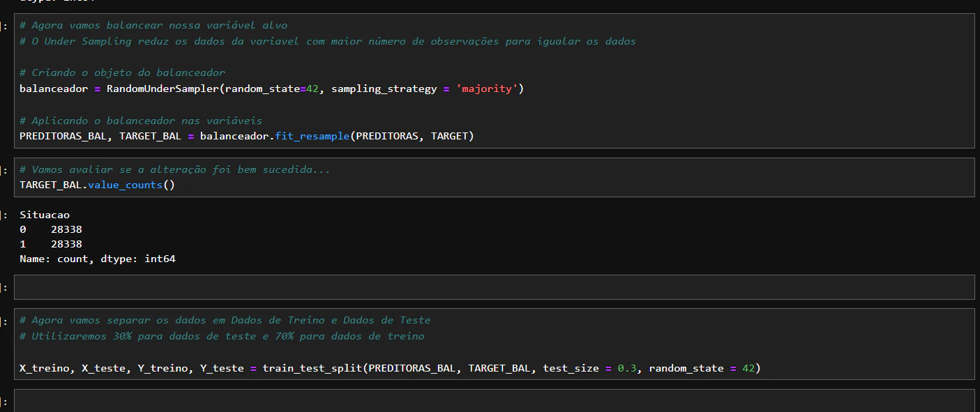Click the balanceador variable assignment
Viewport: 980px width, 412px height.
[x=54, y=89]
